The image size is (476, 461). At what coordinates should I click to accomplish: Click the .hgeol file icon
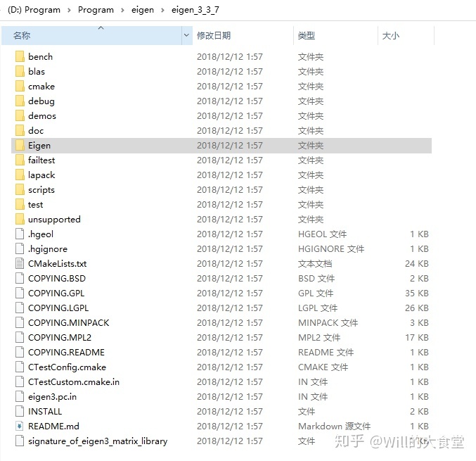click(20, 234)
